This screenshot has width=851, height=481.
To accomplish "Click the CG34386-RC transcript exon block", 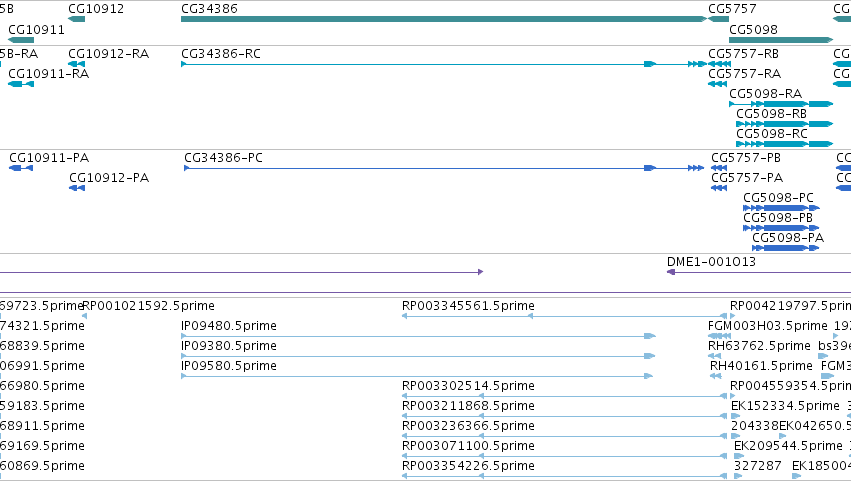I will (x=650, y=64).
